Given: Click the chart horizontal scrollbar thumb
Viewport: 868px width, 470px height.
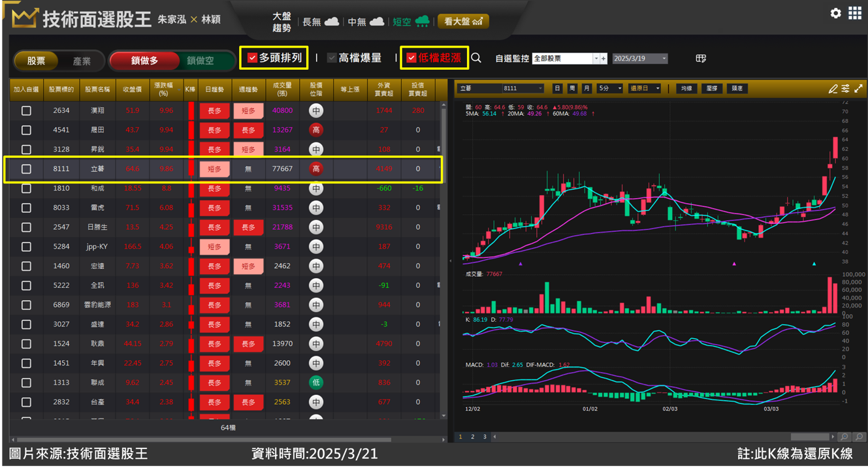Looking at the screenshot, I should point(809,437).
